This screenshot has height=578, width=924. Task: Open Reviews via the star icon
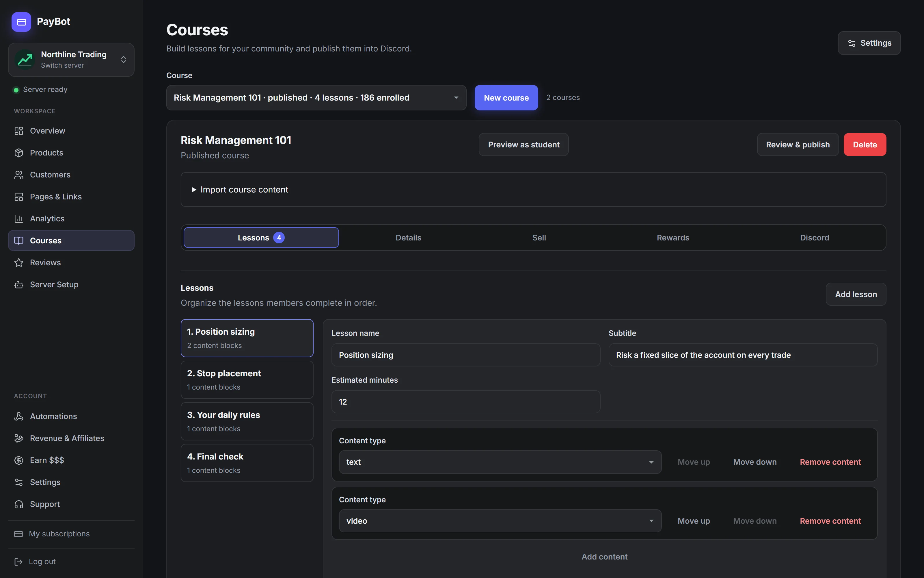[19, 263]
